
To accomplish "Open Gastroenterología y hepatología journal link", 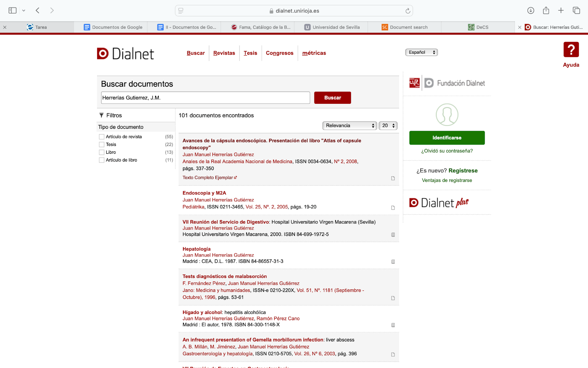I will click(x=218, y=354).
